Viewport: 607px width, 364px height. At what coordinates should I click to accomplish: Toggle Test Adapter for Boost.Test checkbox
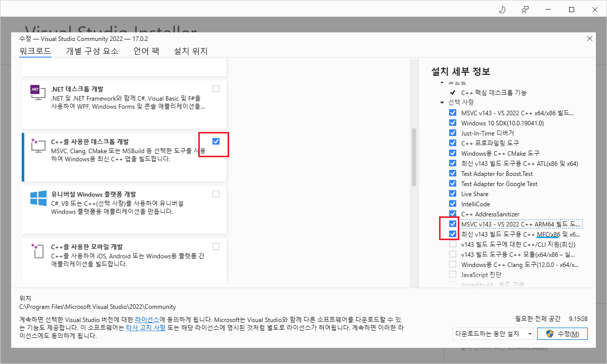[x=453, y=173]
